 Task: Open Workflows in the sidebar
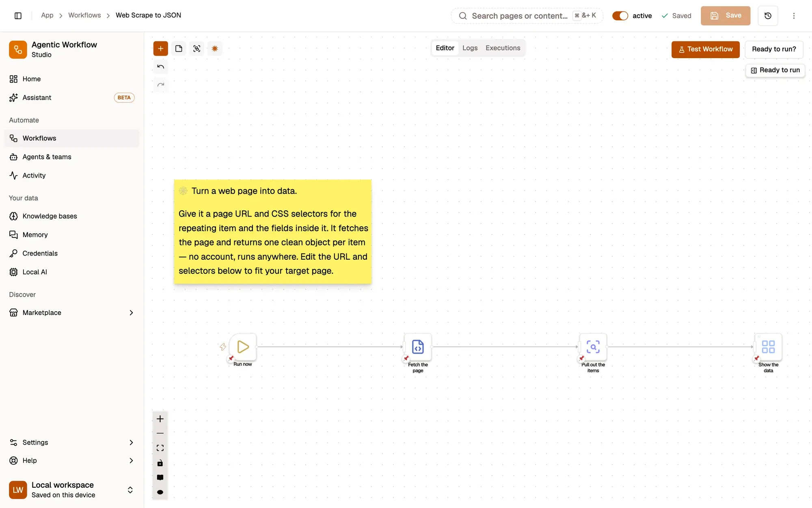coord(72,138)
